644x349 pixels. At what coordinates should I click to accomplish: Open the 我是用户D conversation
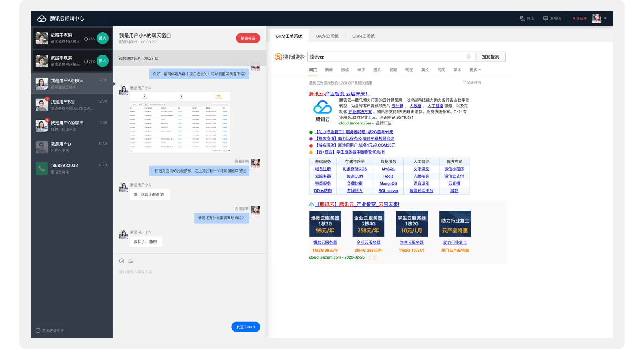(x=72, y=147)
